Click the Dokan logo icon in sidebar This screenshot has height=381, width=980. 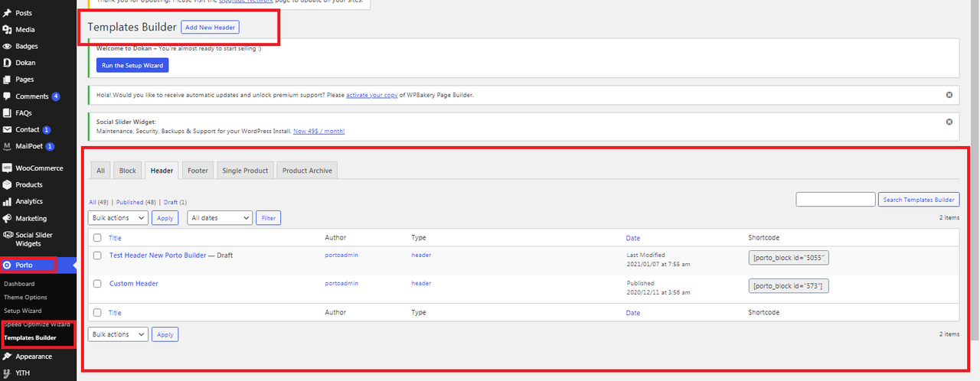click(7, 63)
